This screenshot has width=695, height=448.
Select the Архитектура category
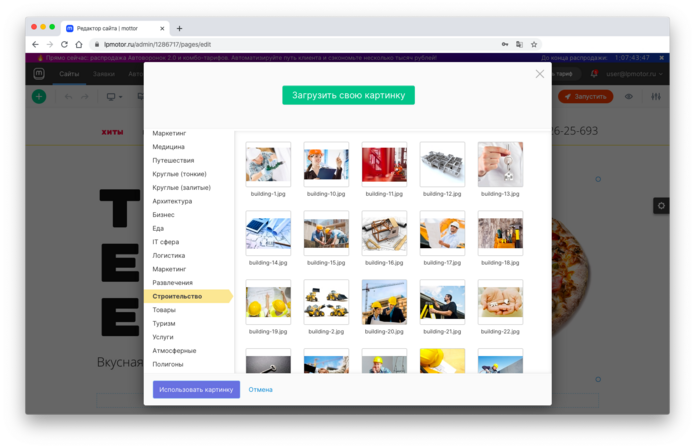[x=172, y=201]
